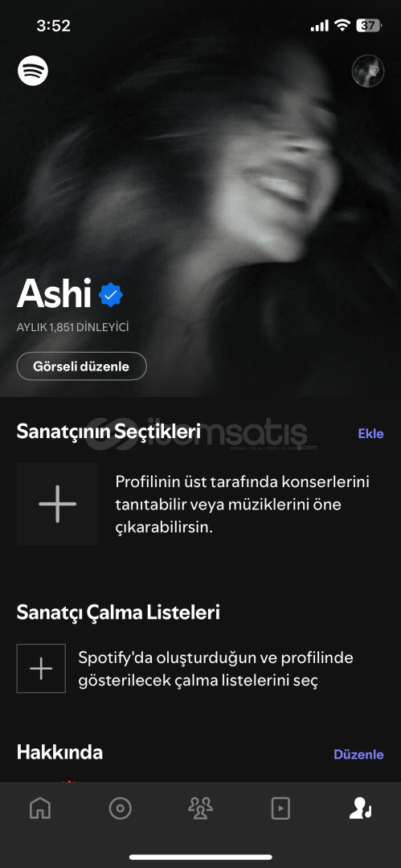Tap the Ashi artist name heading
The width and height of the screenshot is (401, 868).
click(x=55, y=293)
